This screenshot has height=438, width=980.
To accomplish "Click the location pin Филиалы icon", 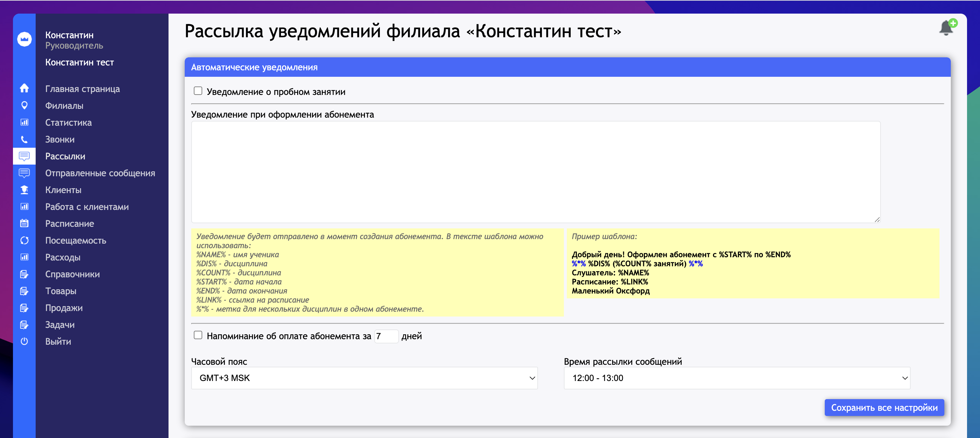I will [x=24, y=105].
